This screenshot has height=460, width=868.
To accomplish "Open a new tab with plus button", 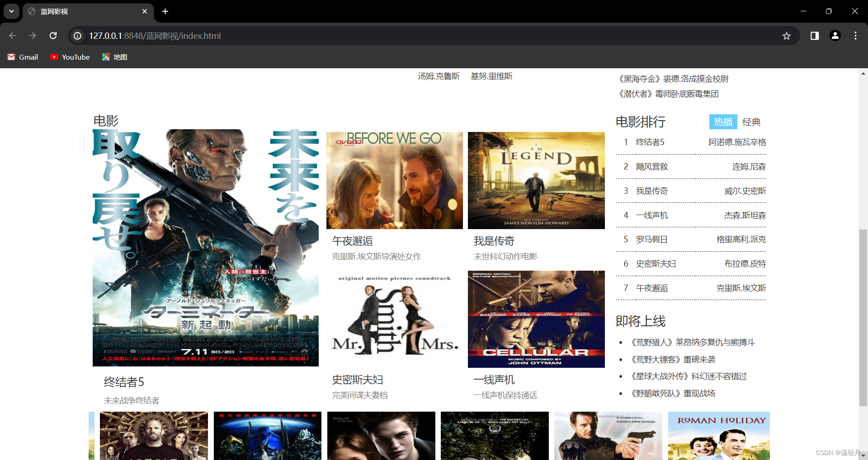I will (165, 11).
